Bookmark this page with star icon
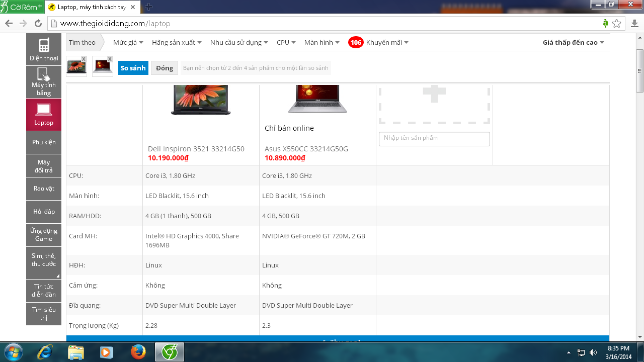 tap(617, 24)
